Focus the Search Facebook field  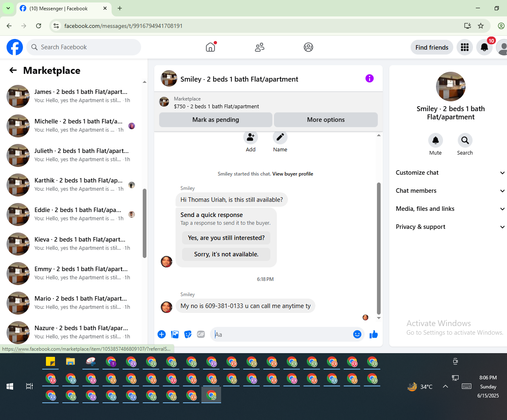(x=84, y=47)
